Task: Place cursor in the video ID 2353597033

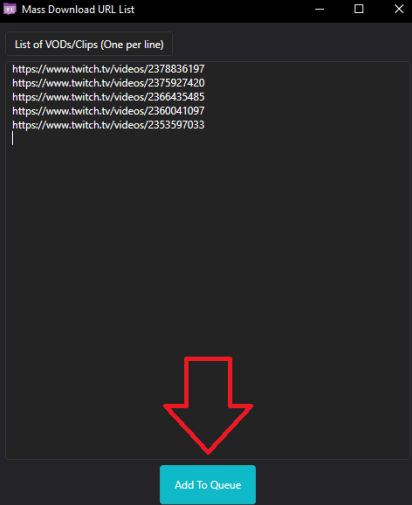Action: (176, 125)
